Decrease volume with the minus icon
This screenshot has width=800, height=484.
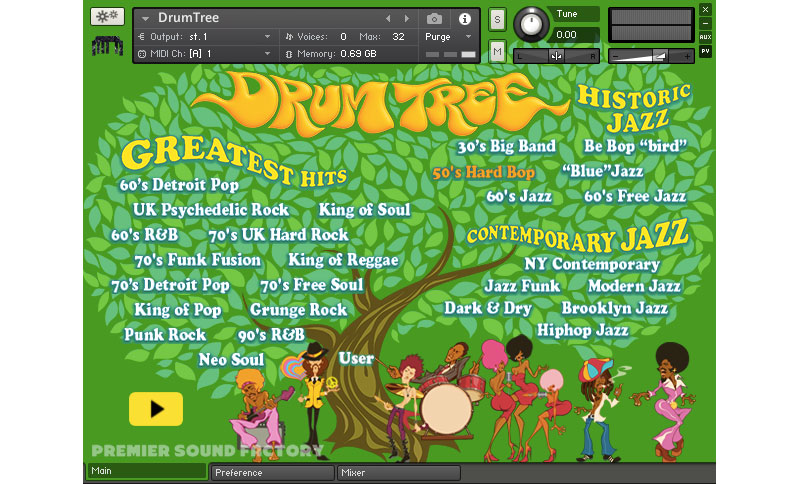pyautogui.click(x=615, y=57)
